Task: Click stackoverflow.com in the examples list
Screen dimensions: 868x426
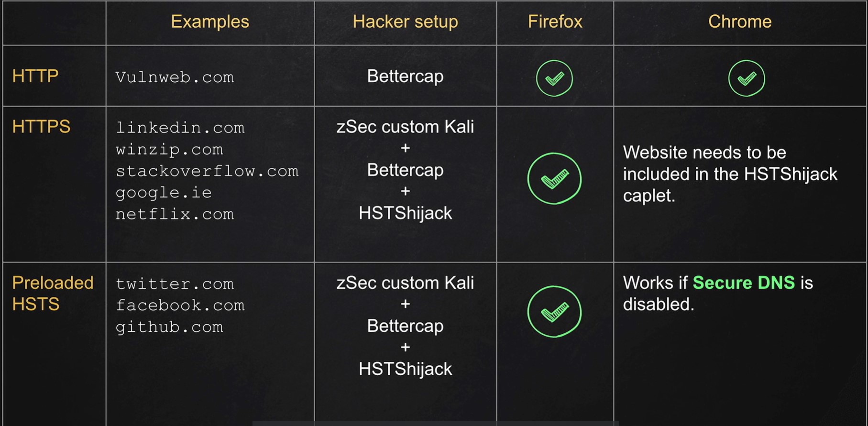Action: [207, 171]
